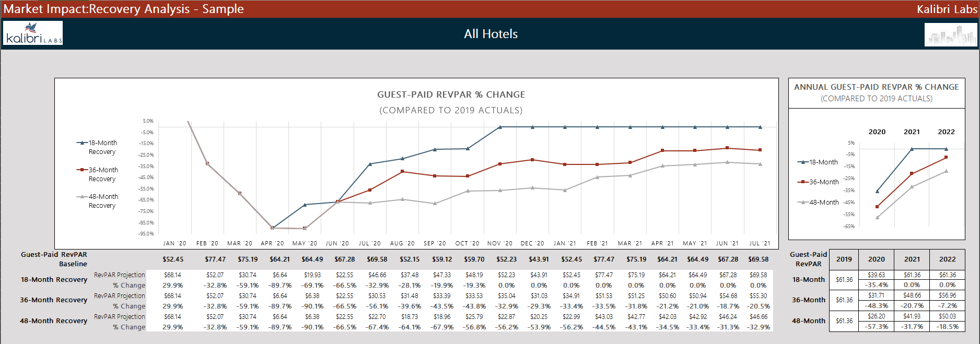
Task: Click the -95.0% y-axis label on main chart
Action: (x=146, y=234)
